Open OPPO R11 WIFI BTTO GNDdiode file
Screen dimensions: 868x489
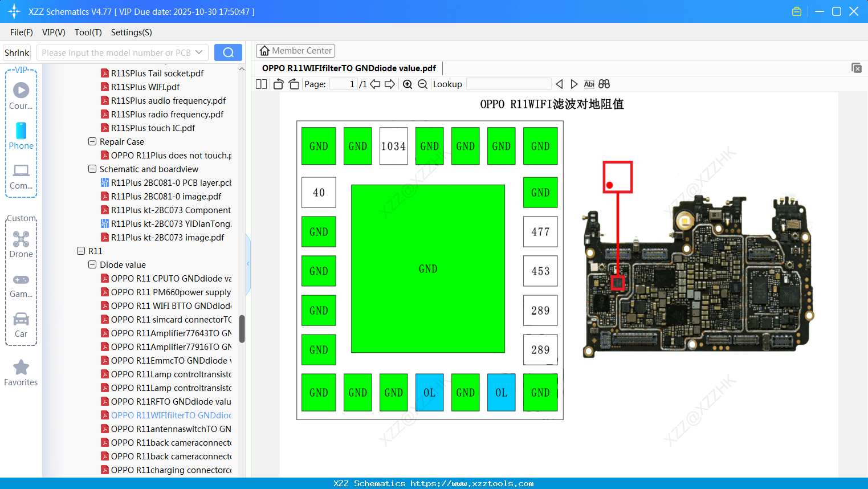pos(171,305)
